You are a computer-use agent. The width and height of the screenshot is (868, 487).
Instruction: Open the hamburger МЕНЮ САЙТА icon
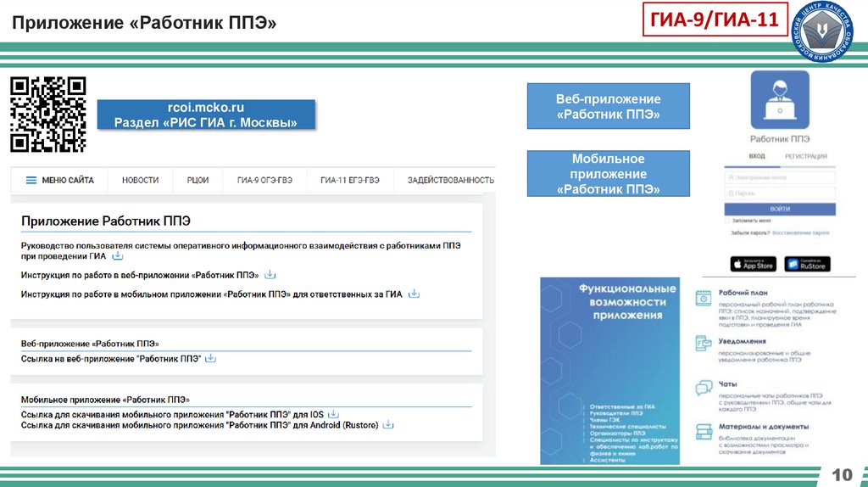pyautogui.click(x=31, y=180)
